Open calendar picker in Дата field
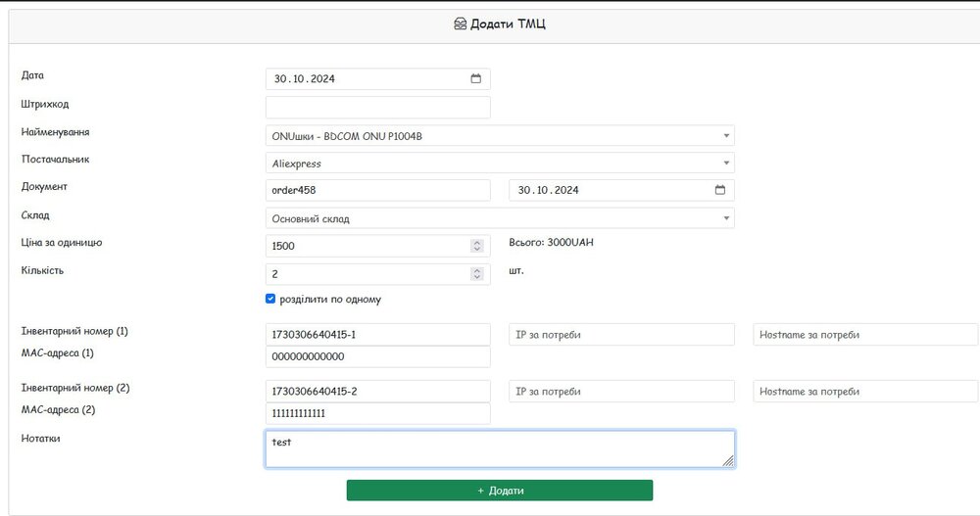The image size is (980, 516). click(475, 79)
